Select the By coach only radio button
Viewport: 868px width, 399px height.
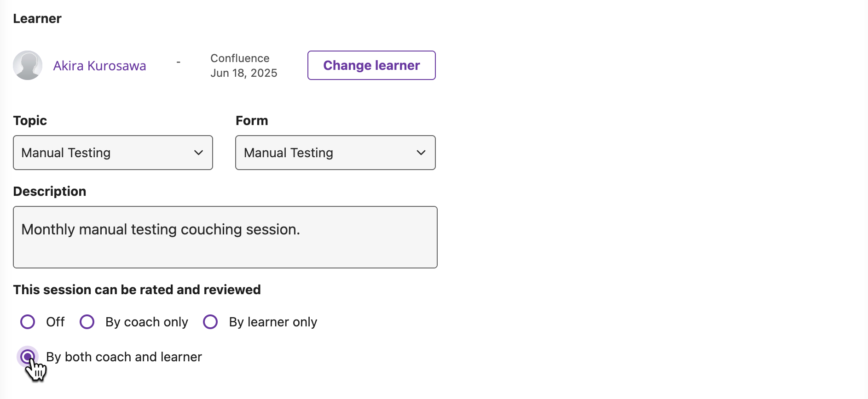pos(87,322)
